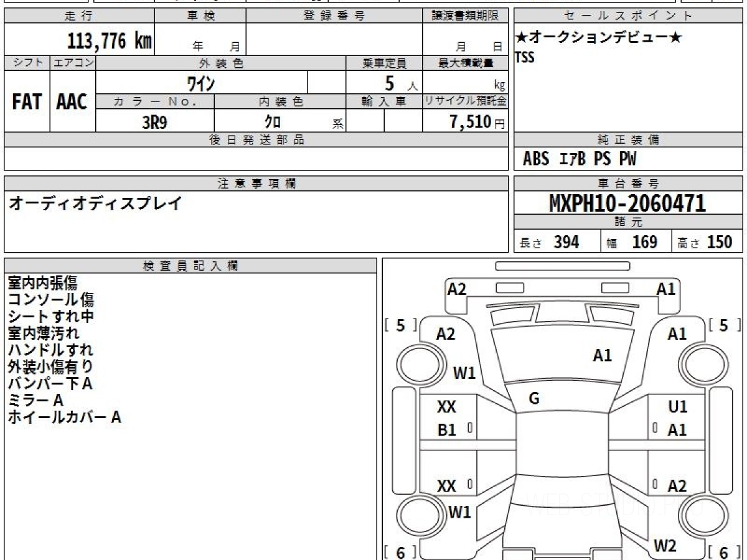Select the コンソール傷 note

[51, 300]
